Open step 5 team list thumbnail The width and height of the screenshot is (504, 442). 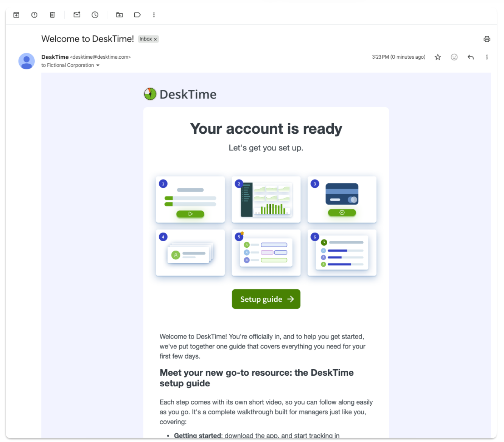266,253
